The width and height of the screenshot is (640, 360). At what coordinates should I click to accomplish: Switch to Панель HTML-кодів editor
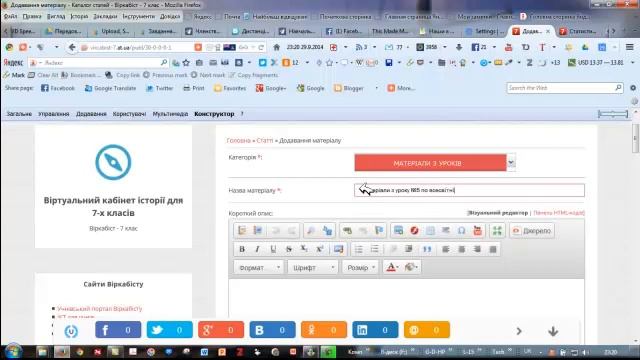pyautogui.click(x=559, y=213)
